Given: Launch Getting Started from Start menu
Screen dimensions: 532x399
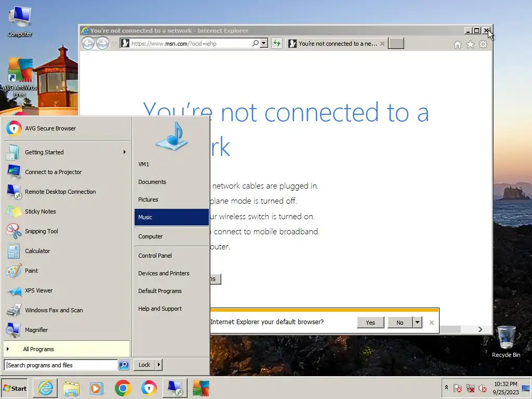Looking at the screenshot, I should pos(67,152).
